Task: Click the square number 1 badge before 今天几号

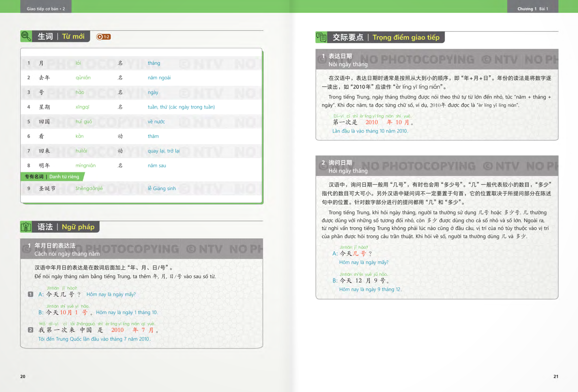Action: coord(31,294)
